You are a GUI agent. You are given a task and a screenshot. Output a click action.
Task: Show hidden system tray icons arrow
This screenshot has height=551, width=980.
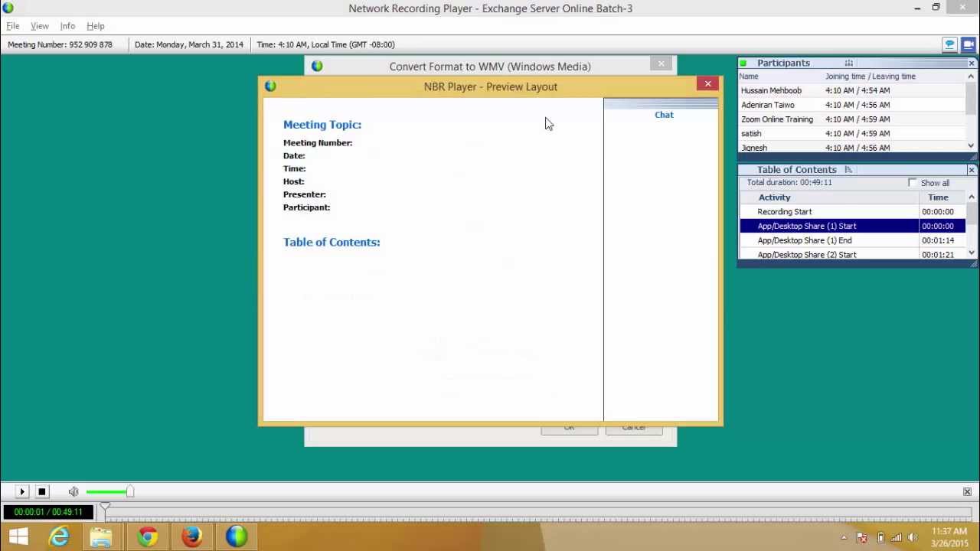844,537
